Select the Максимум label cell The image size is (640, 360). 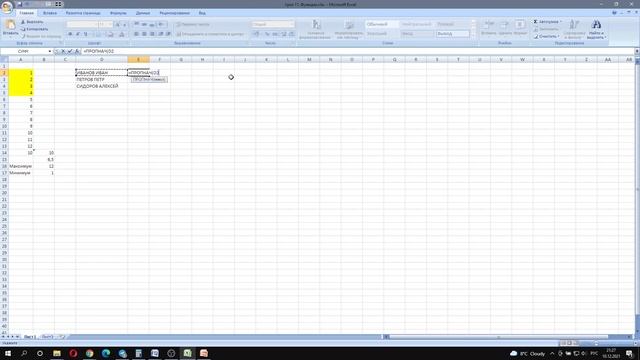tap(21, 166)
